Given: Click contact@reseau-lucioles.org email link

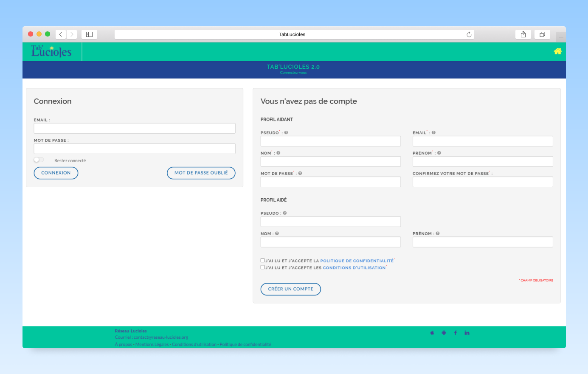Looking at the screenshot, I should 161,337.
